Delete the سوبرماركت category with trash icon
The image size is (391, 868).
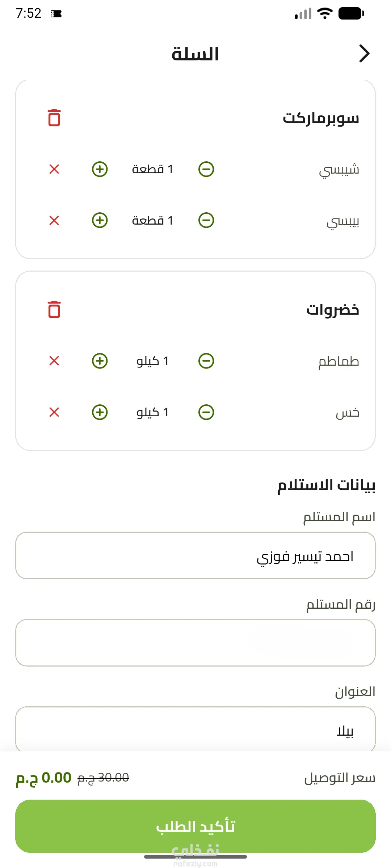pos(54,118)
